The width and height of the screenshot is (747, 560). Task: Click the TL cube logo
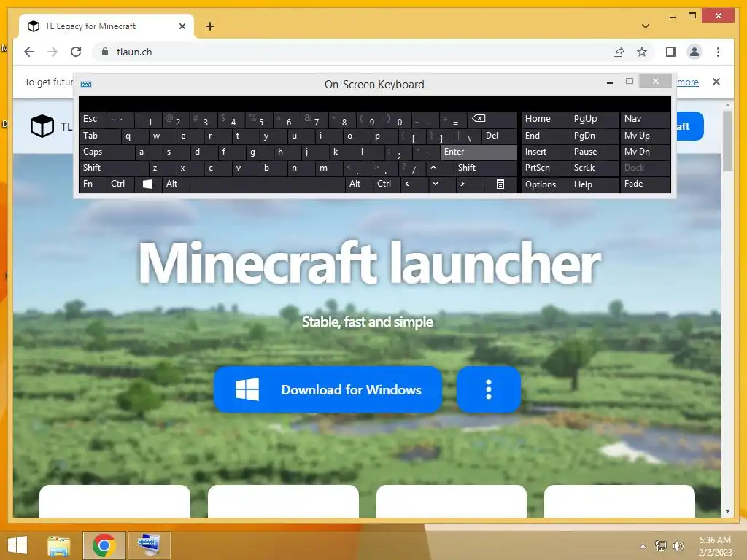42,126
